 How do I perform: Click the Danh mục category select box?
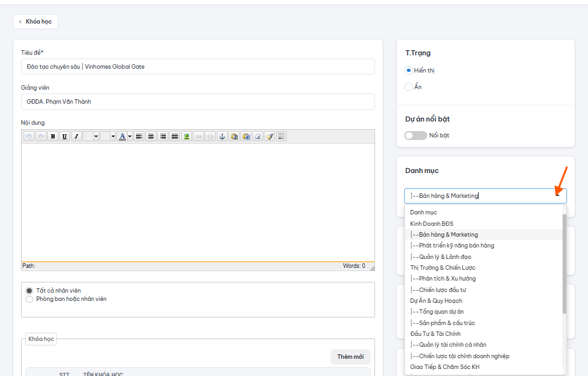(x=486, y=196)
